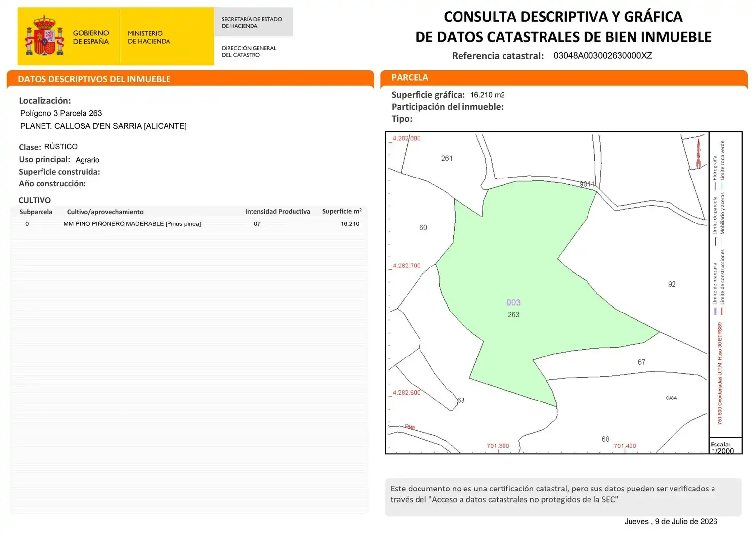
Task: Click the 4.282.800 coordinate label
Action: pos(406,138)
